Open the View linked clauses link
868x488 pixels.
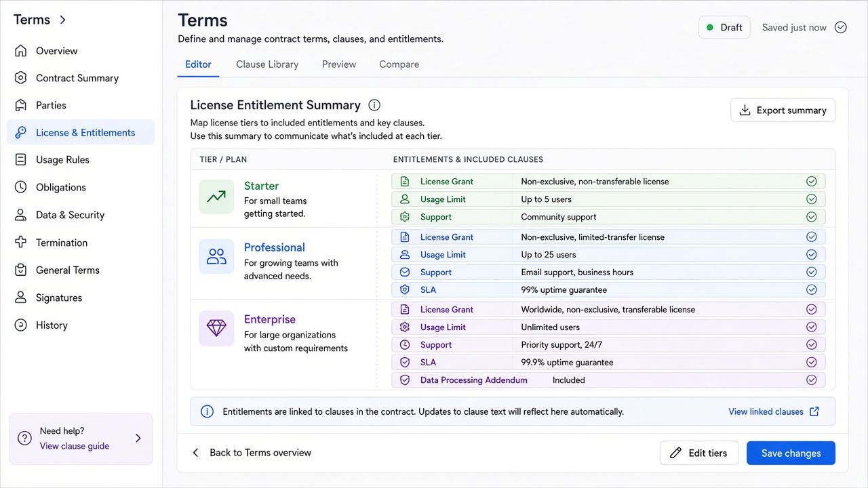(774, 411)
